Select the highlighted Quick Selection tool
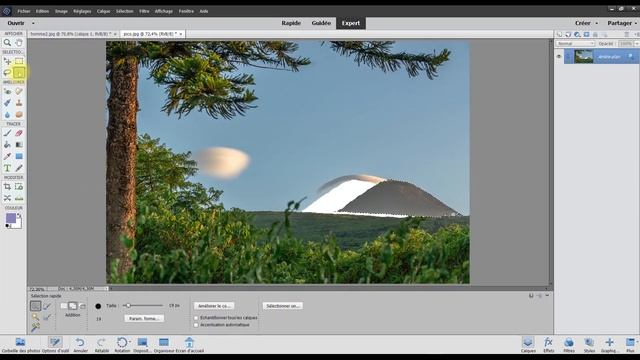The height and width of the screenshot is (360, 640). coord(19,73)
